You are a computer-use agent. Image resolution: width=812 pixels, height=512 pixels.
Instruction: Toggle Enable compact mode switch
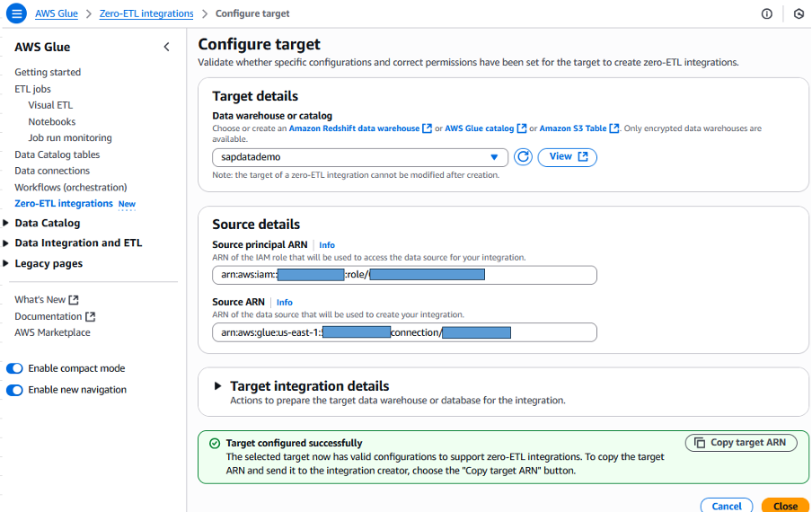pos(15,368)
